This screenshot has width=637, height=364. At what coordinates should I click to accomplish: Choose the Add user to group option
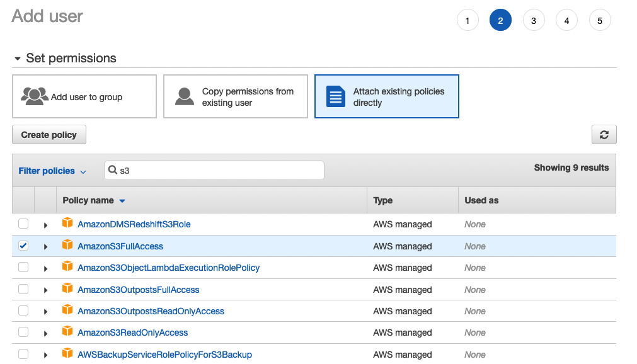[84, 96]
